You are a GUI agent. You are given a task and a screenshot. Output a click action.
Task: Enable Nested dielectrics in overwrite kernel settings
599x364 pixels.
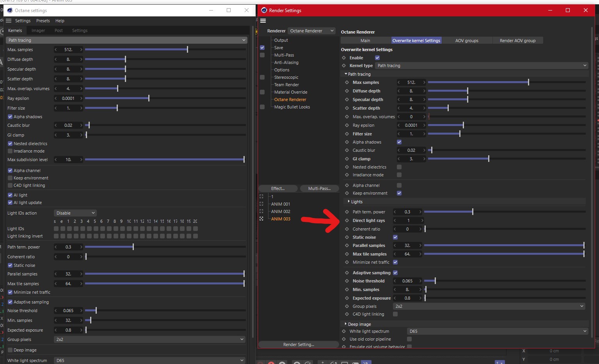399,167
